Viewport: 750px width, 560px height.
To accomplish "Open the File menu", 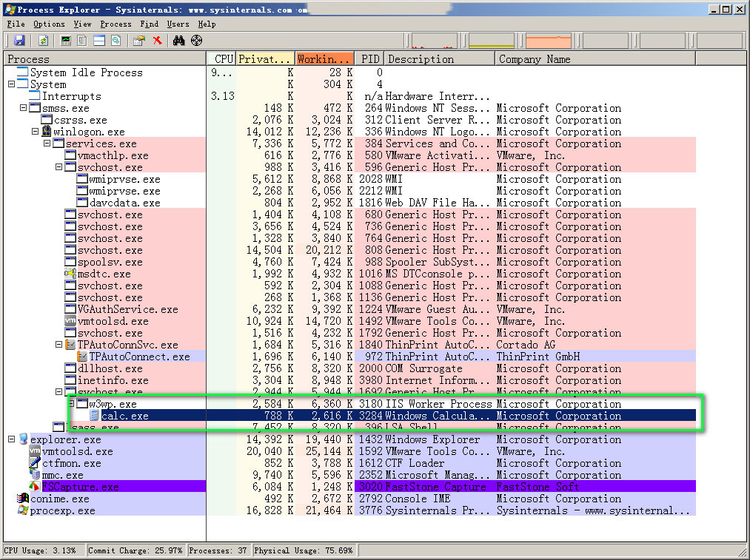I will [16, 24].
